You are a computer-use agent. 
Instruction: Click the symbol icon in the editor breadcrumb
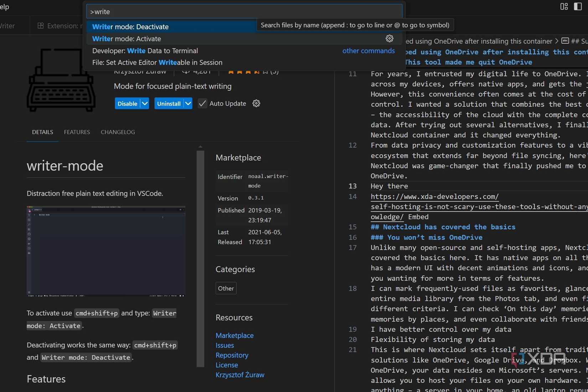(x=565, y=41)
